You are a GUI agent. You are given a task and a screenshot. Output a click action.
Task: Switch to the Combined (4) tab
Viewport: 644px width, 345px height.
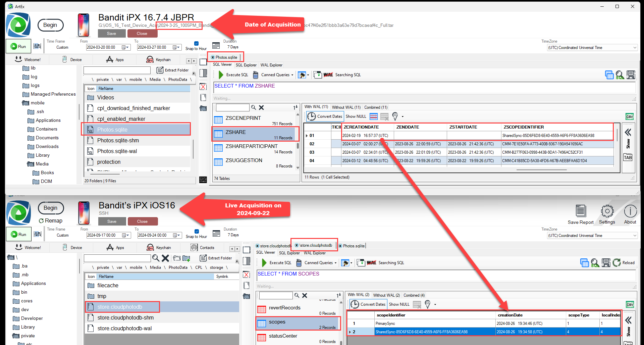(414, 295)
